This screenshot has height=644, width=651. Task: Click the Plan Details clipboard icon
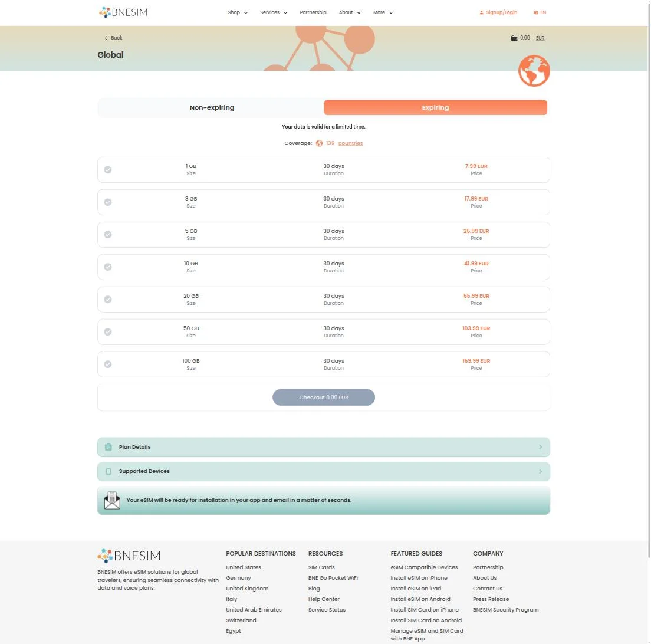[108, 447]
